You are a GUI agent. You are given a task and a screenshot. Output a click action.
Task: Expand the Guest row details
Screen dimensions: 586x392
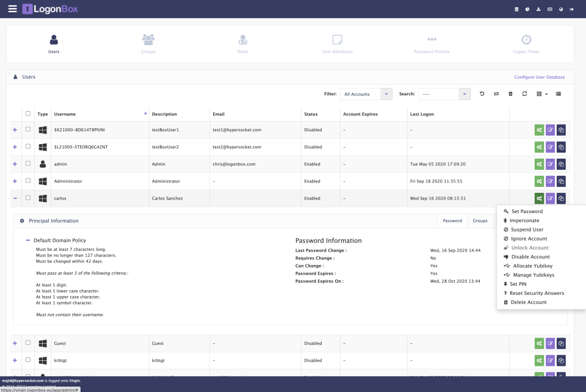[x=15, y=343]
